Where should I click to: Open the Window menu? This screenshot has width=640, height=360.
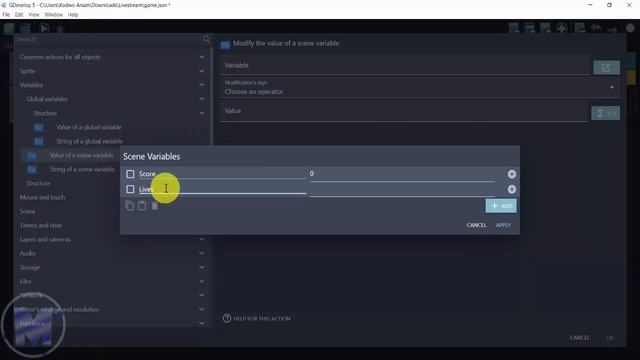pos(53,14)
